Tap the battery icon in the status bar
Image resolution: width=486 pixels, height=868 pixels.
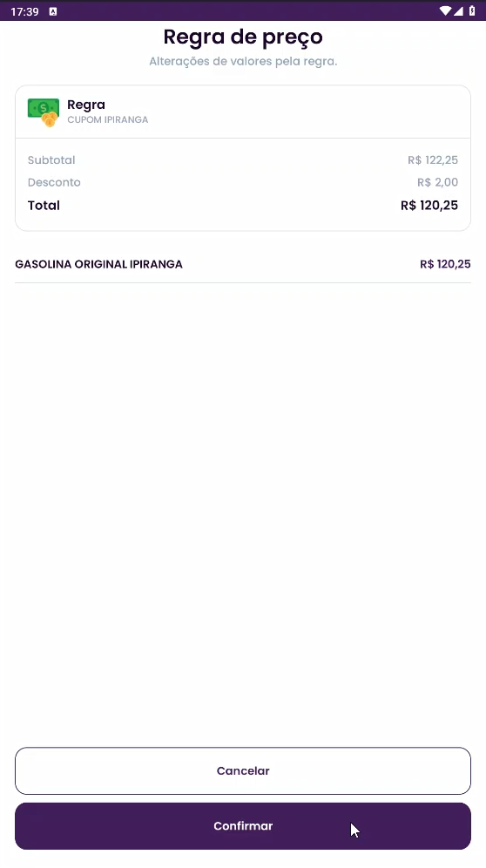471,11
